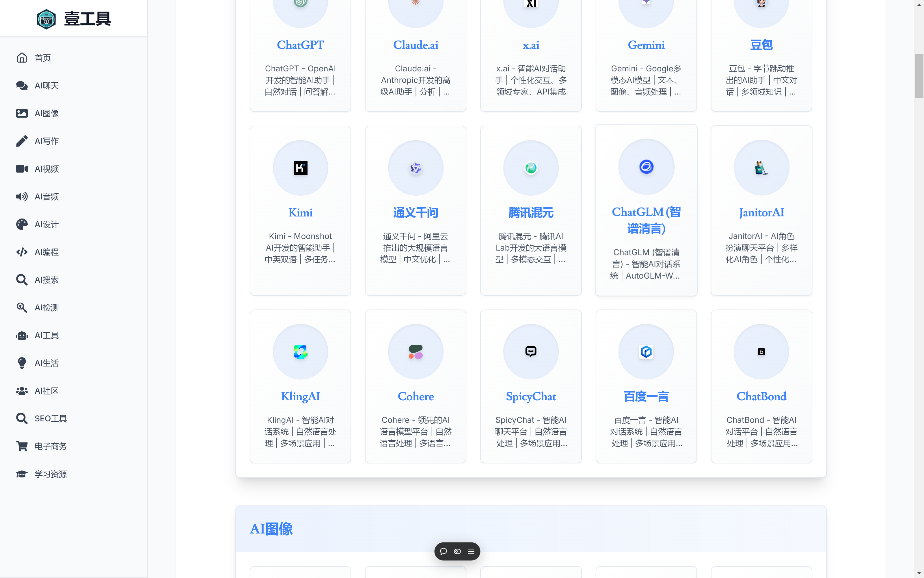924x578 pixels.
Task: Click the Kimi description starting 'Kimi - Moonshot'
Action: [x=301, y=248]
